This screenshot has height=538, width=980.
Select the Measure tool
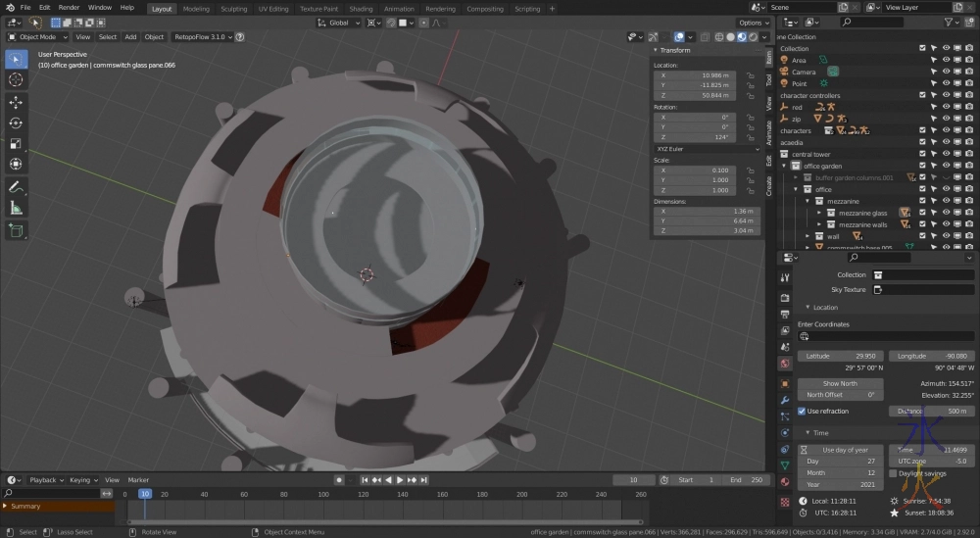pos(16,208)
